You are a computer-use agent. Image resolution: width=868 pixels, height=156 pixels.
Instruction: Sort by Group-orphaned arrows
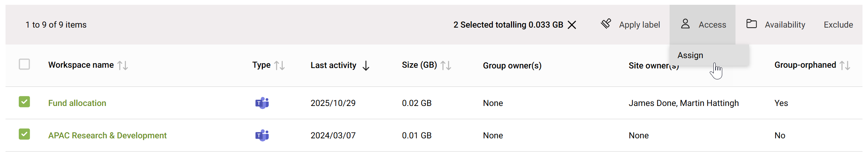point(845,65)
